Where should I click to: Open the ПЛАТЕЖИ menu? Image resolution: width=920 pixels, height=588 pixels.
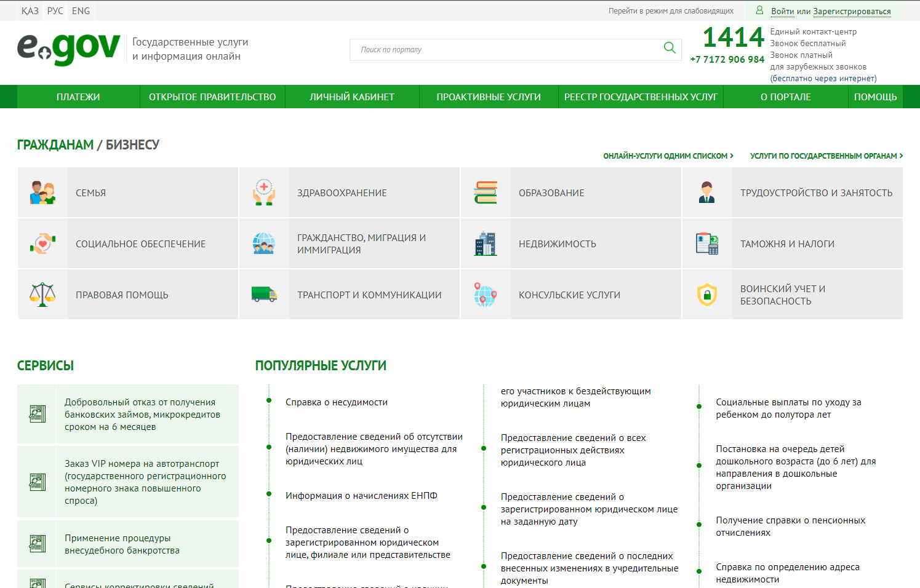point(78,97)
